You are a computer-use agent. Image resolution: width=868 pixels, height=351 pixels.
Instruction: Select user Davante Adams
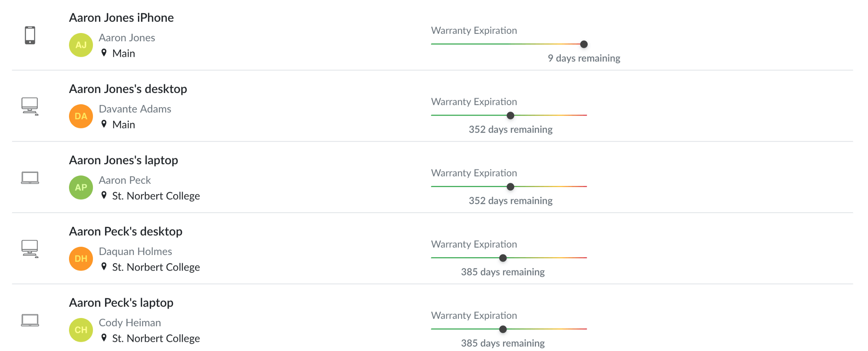coord(135,109)
